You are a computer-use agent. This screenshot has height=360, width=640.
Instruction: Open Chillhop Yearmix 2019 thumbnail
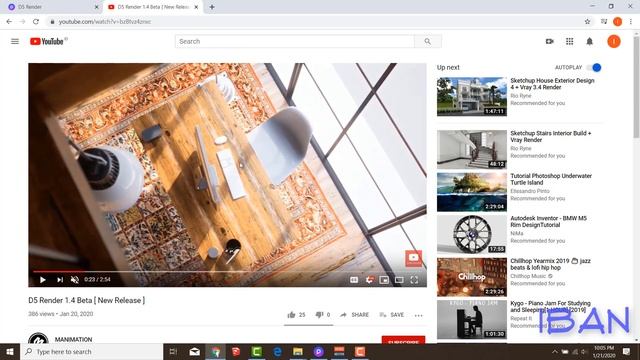(472, 277)
